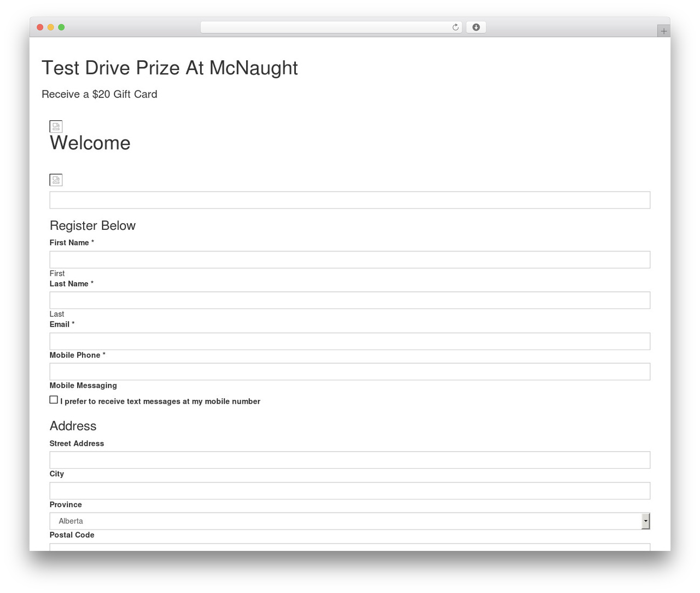700x593 pixels.
Task: Click the 'Postal Code' label
Action: [72, 535]
